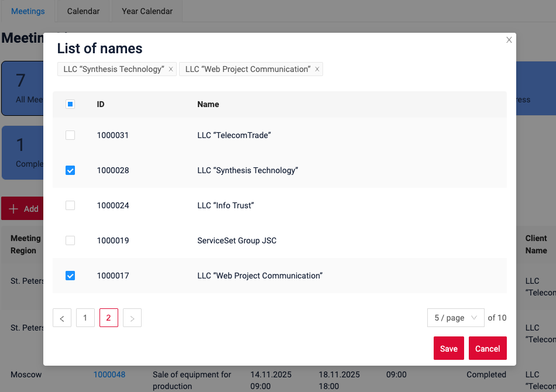Close the List of names dialog
This screenshot has width=556, height=392.
pyautogui.click(x=509, y=40)
